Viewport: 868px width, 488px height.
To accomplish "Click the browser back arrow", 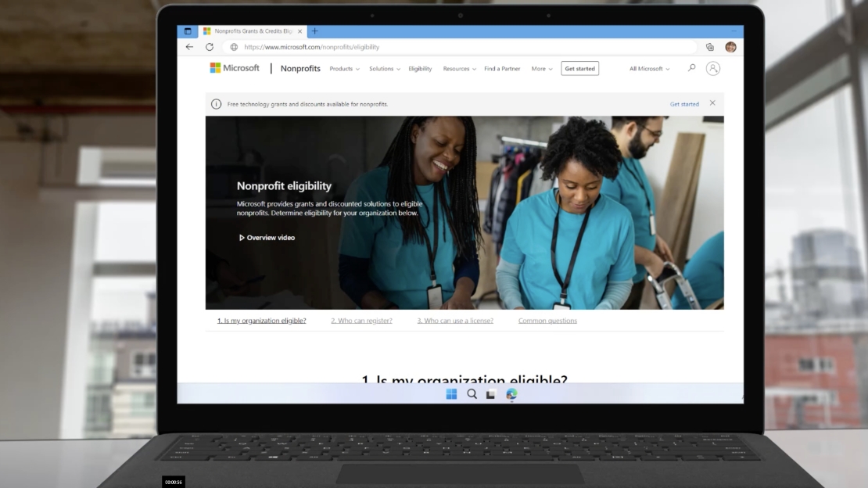I will pyautogui.click(x=189, y=47).
